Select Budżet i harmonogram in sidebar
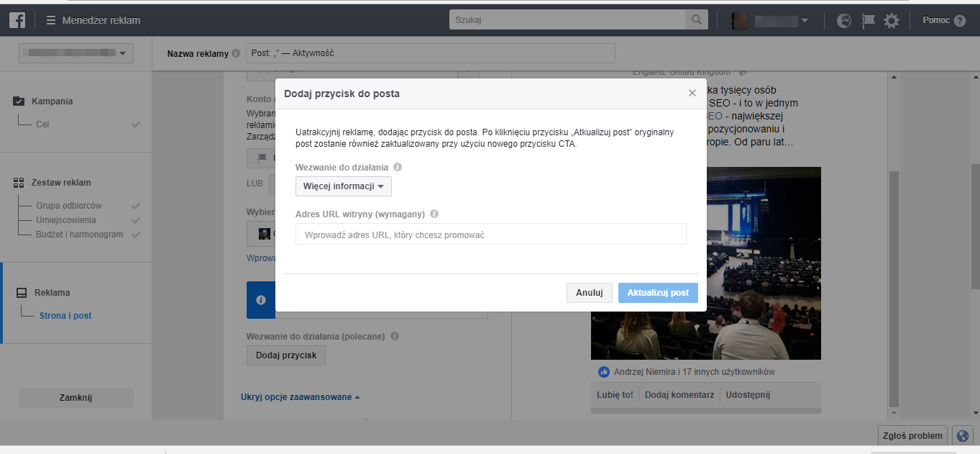 [80, 235]
